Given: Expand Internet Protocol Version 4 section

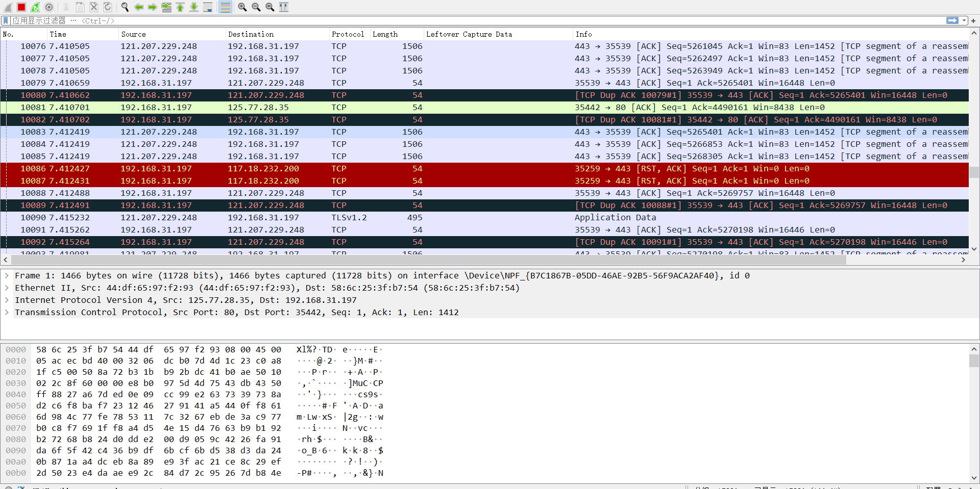Looking at the screenshot, I should tap(7, 300).
